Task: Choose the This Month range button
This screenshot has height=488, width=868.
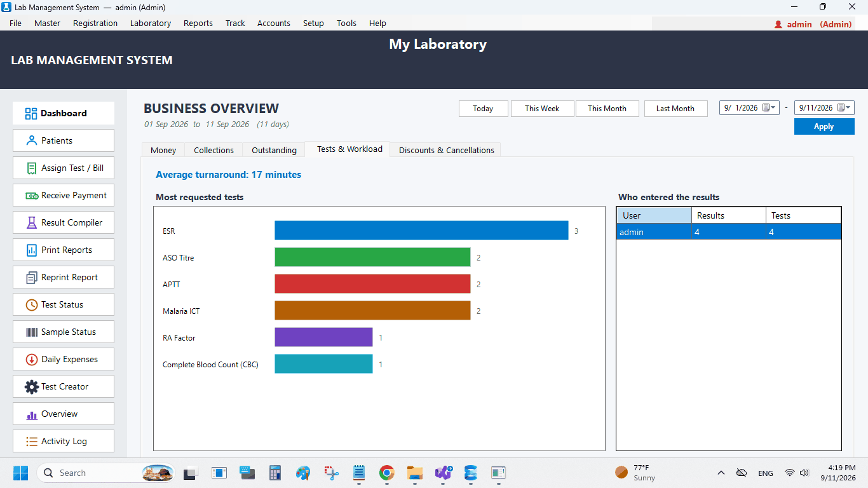Action: [x=607, y=109]
